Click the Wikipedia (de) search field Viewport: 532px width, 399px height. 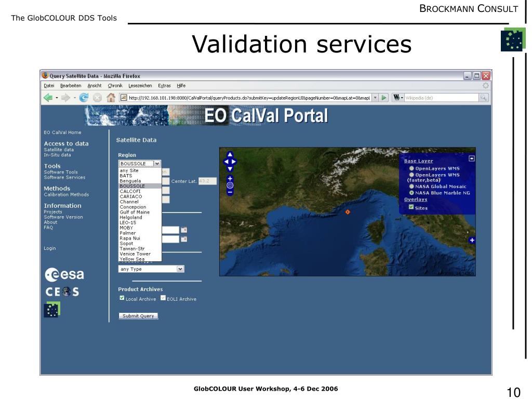point(441,98)
